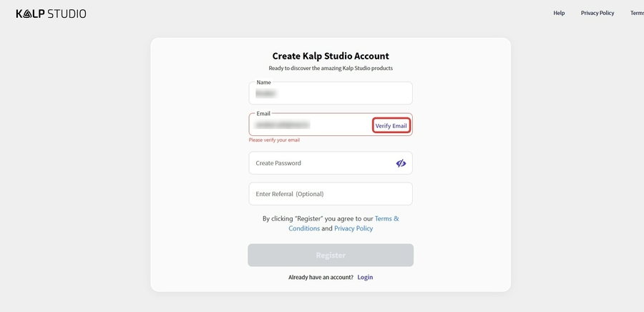Follow the Privacy Policy link below the form
The height and width of the screenshot is (312, 644).
tap(353, 228)
